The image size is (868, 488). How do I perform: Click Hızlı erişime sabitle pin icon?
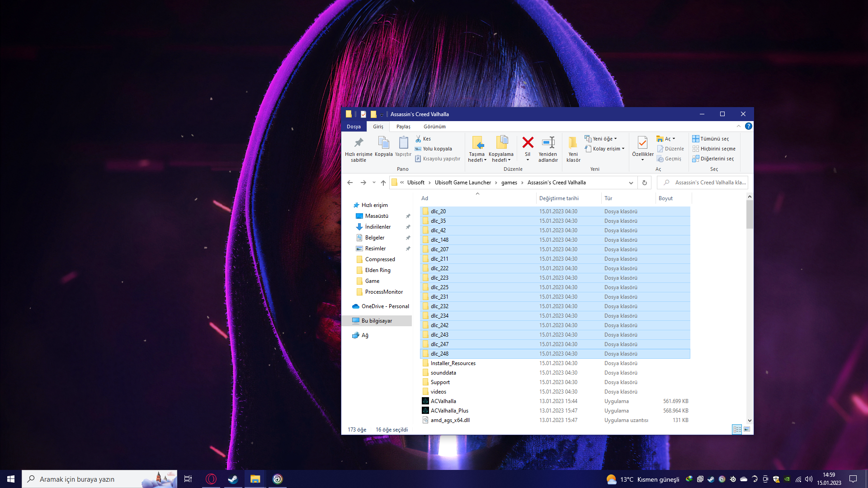point(359,143)
